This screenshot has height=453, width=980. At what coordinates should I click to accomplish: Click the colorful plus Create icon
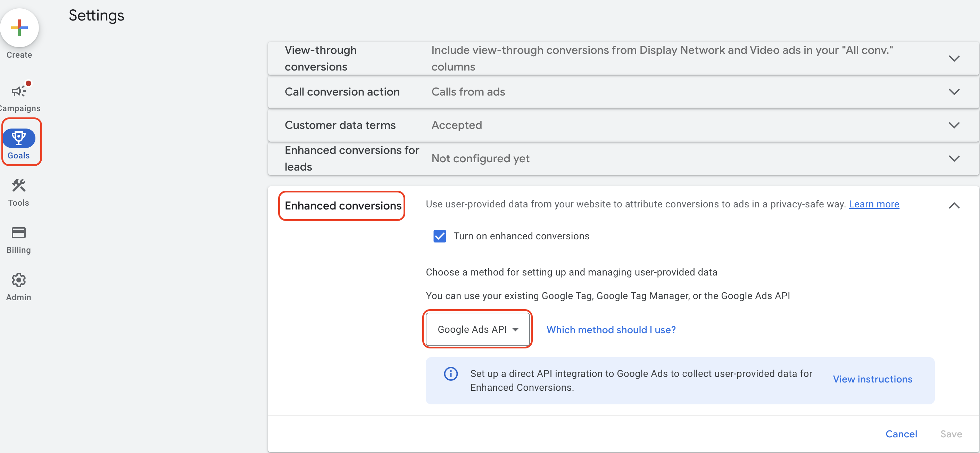coord(19,28)
